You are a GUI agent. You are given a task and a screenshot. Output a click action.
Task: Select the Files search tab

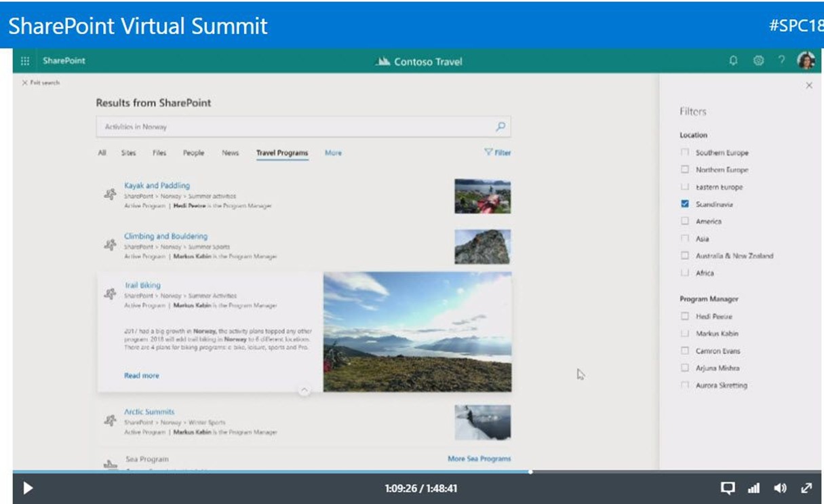click(159, 153)
